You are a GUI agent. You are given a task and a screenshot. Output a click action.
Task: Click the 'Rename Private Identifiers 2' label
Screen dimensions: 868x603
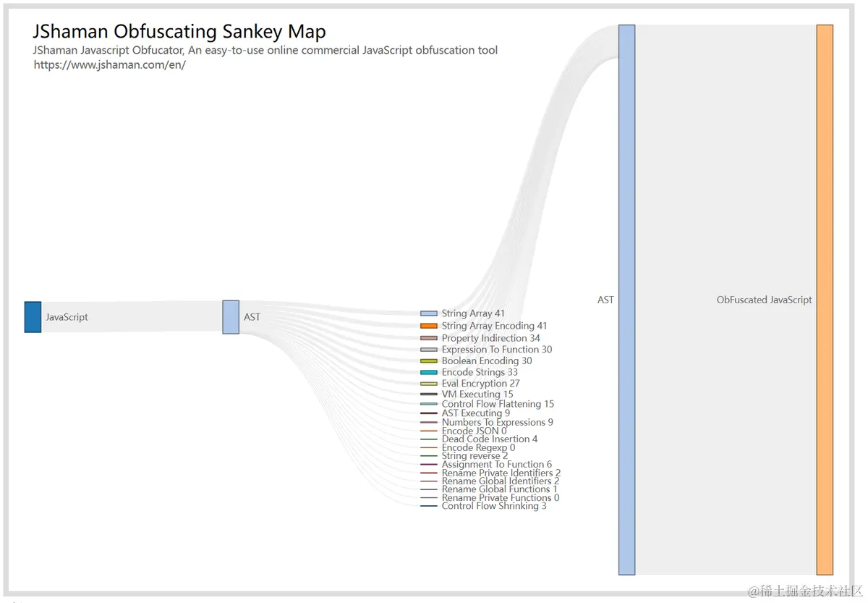tap(501, 473)
